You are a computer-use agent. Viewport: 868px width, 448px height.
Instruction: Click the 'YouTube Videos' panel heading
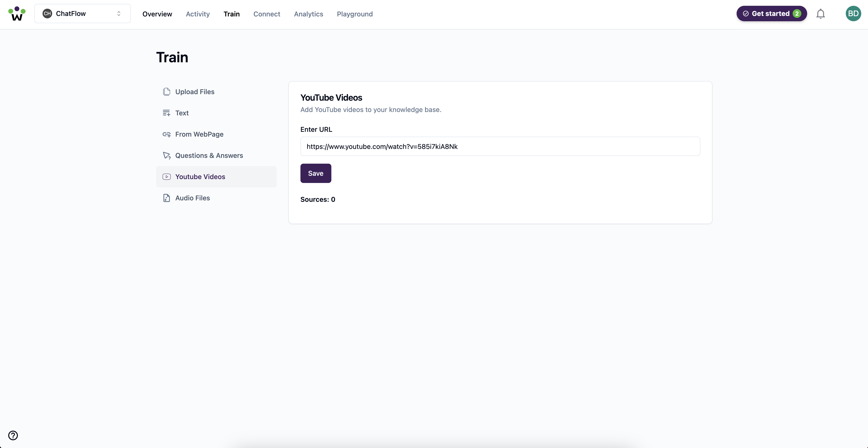coord(331,97)
